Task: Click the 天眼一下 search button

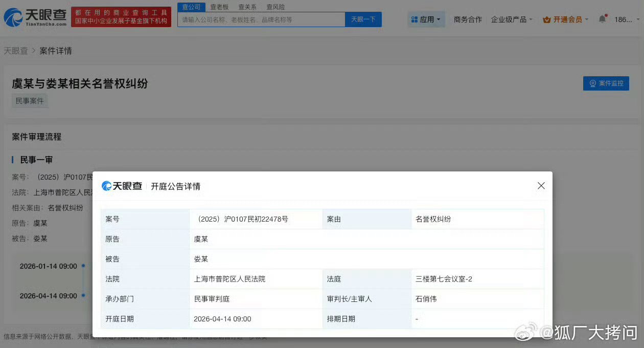Action: click(363, 19)
